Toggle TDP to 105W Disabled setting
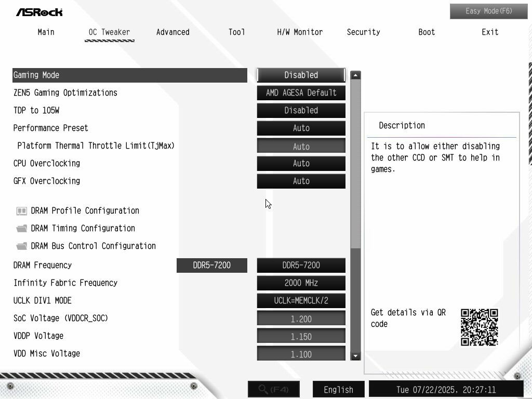 pos(301,111)
